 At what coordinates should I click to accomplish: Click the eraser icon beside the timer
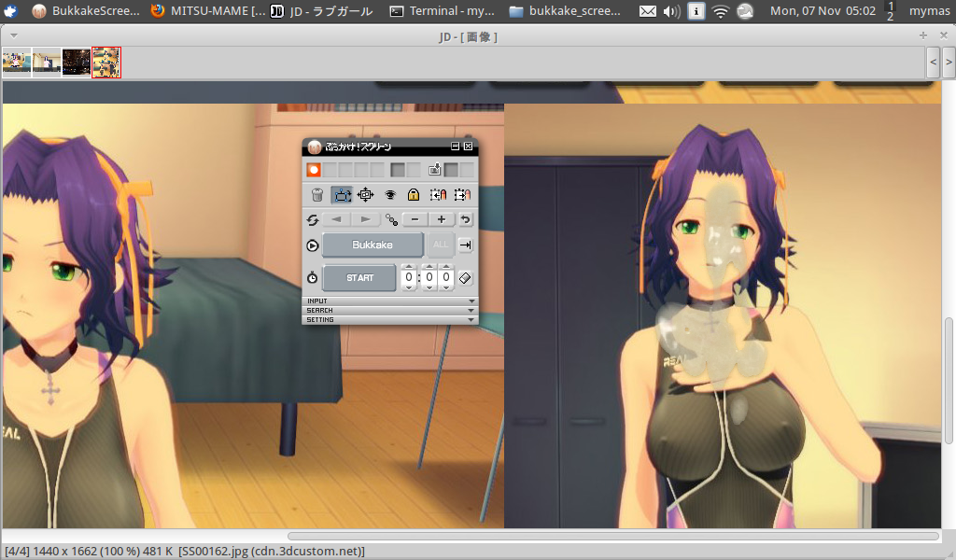pos(466,278)
